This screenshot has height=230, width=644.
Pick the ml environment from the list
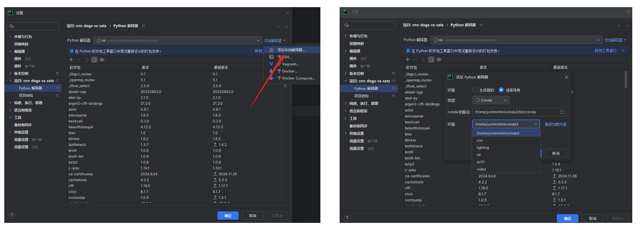[x=478, y=155]
